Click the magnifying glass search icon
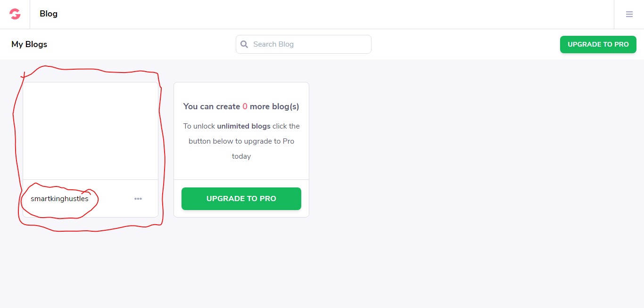Viewport: 644px width, 308px height. (244, 44)
